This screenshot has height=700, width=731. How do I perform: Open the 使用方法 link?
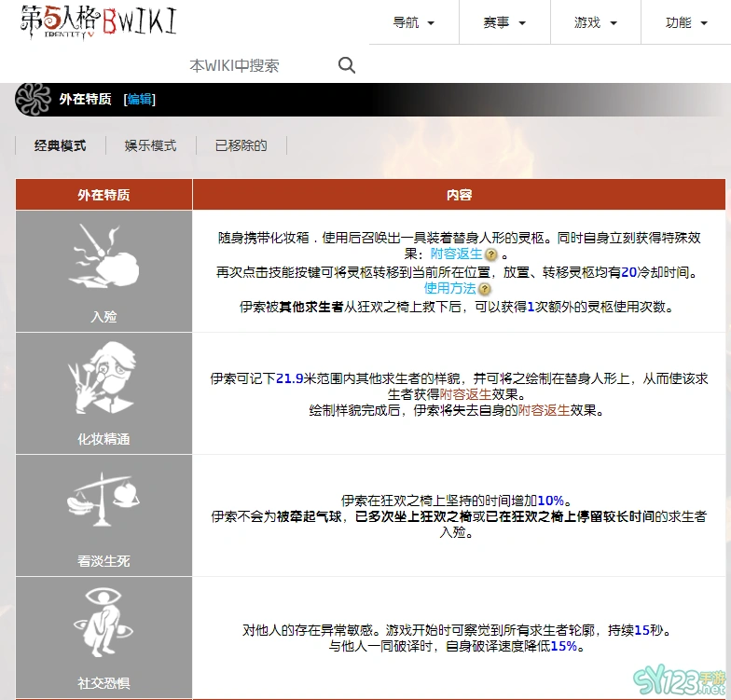pyautogui.click(x=449, y=289)
